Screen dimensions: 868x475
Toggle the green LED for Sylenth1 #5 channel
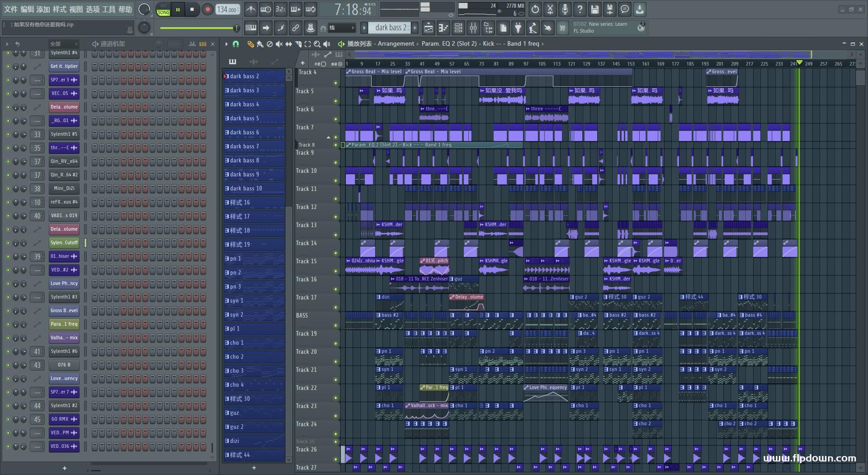coord(8,134)
